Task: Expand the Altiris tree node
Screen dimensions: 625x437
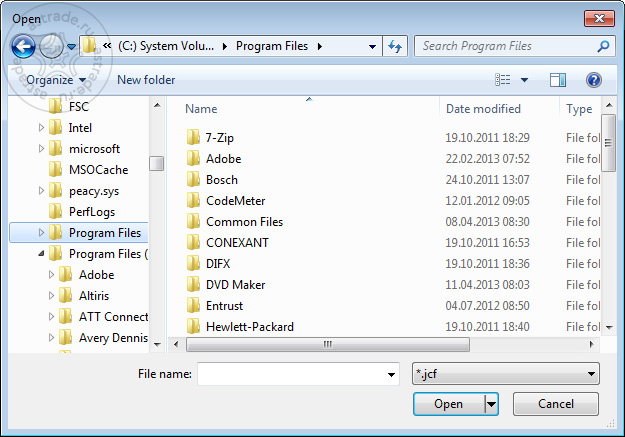Action: [51, 295]
